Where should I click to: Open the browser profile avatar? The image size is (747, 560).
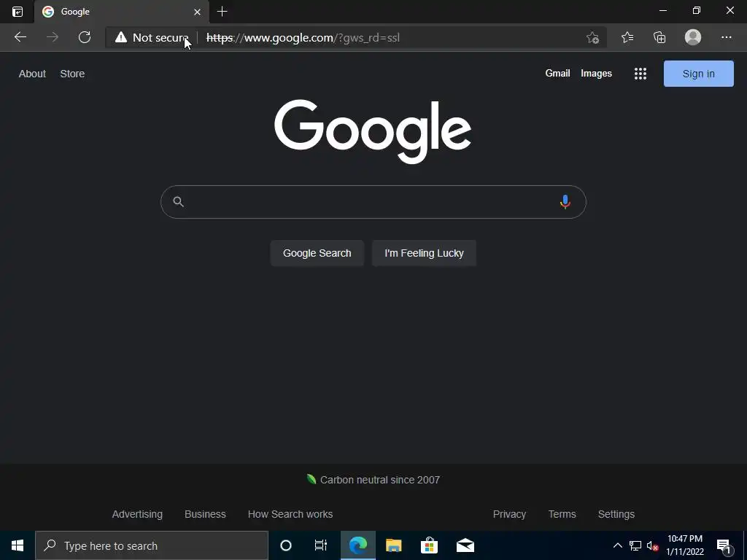pyautogui.click(x=693, y=37)
